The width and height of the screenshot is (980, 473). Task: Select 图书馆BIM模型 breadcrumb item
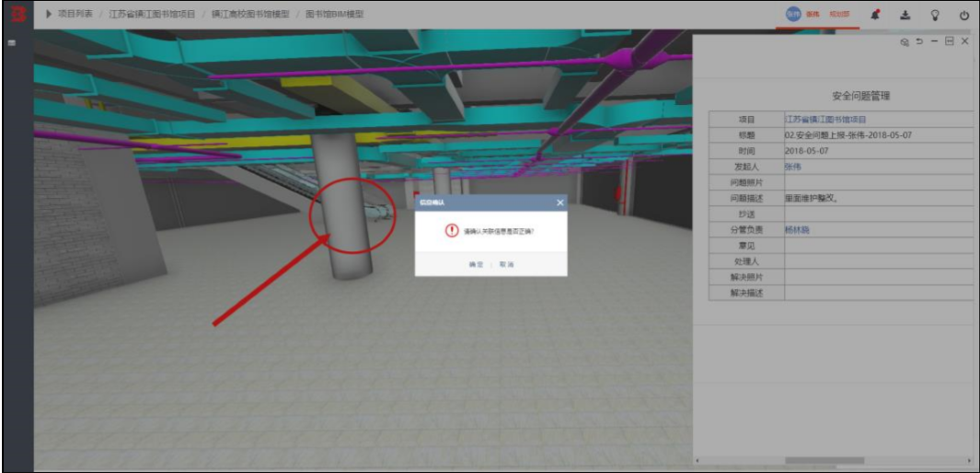point(334,14)
